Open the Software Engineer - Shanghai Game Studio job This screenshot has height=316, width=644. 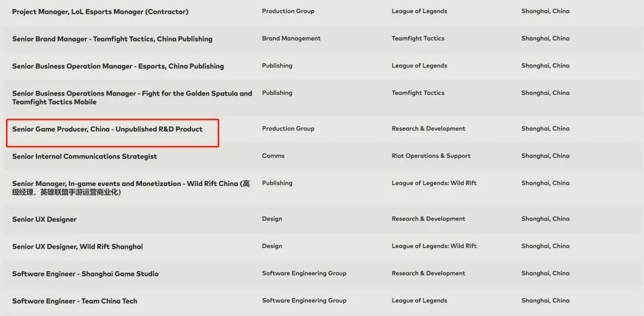85,274
